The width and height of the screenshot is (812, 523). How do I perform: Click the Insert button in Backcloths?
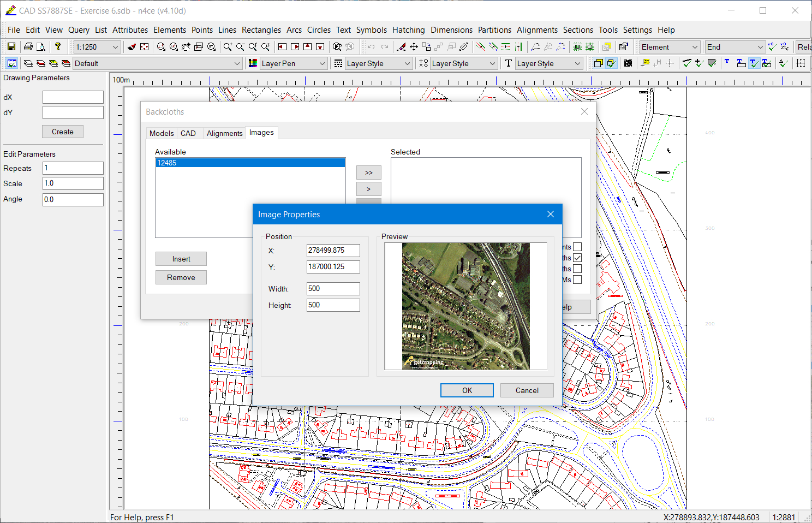[181, 259]
